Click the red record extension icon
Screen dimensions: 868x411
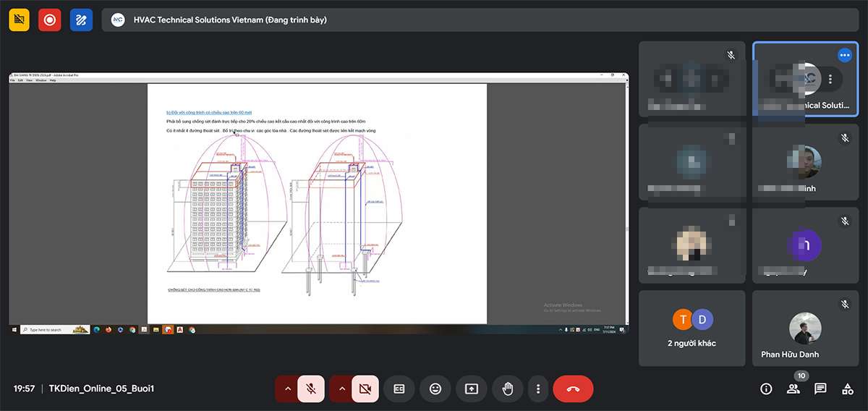click(x=50, y=20)
